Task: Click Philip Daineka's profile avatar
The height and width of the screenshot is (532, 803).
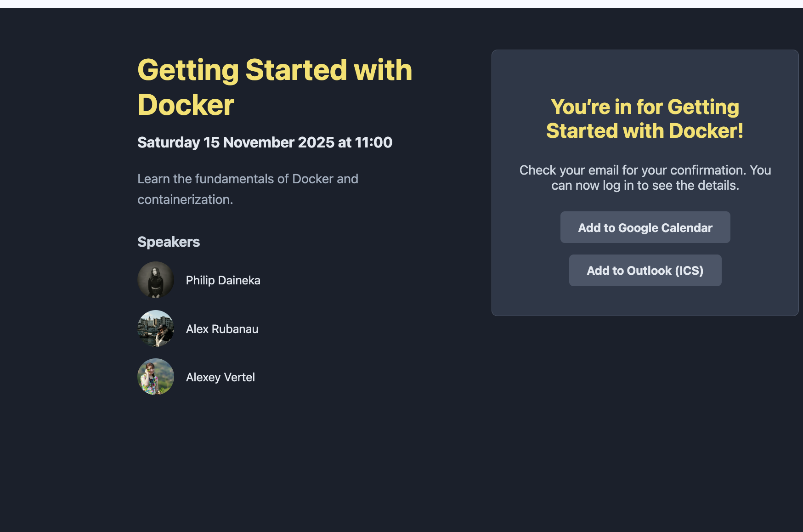Action: point(156,280)
